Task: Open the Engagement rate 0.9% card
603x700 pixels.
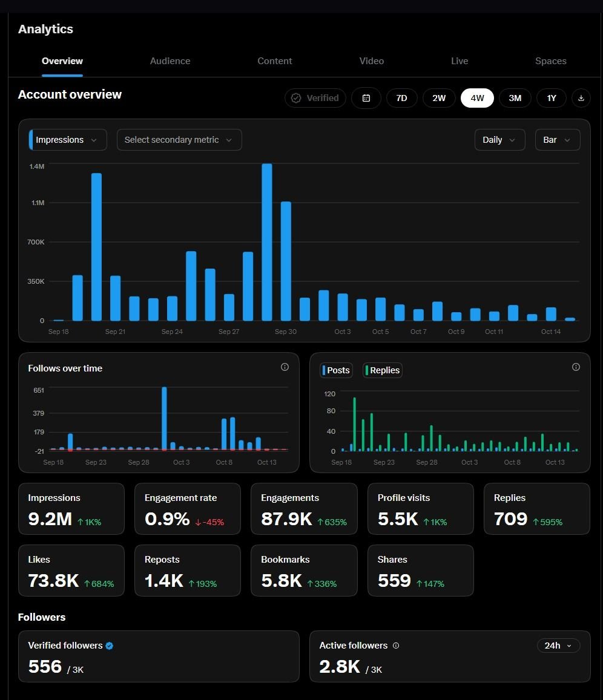Action: [x=188, y=509]
